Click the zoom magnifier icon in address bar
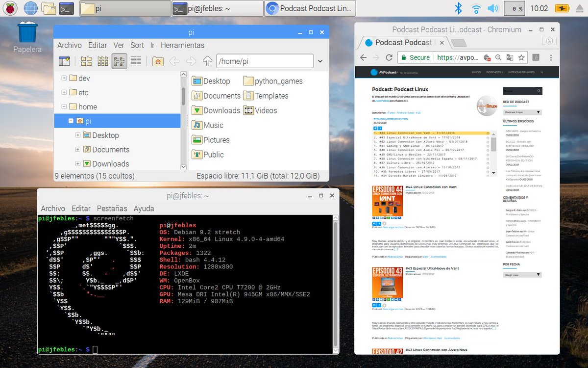 pos(498,57)
